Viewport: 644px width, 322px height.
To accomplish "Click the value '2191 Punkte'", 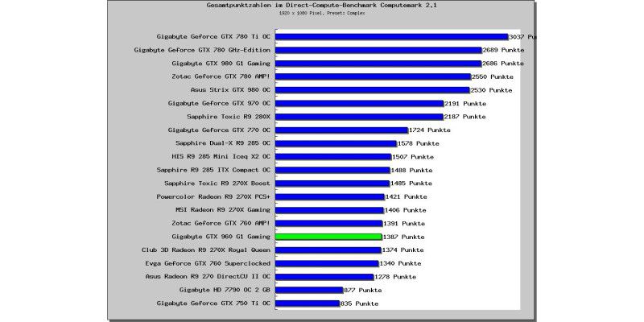I will click(x=465, y=104).
